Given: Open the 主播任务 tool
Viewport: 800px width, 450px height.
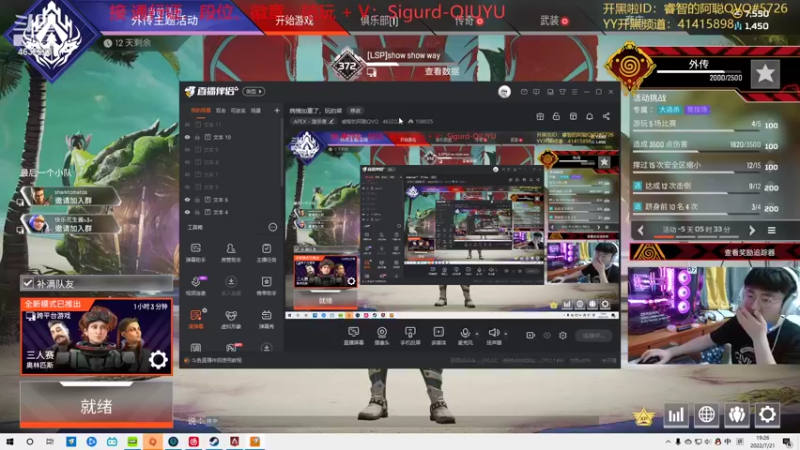Looking at the screenshot, I should 266,253.
